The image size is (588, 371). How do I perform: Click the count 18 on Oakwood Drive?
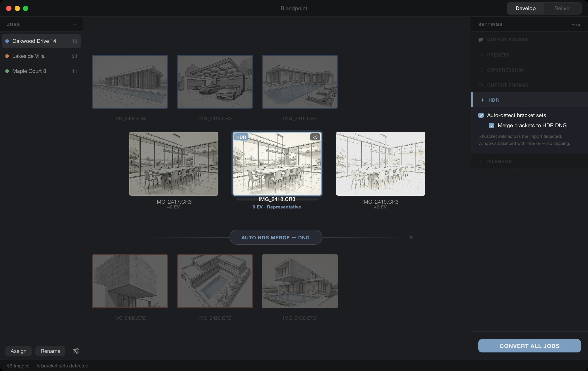click(74, 41)
